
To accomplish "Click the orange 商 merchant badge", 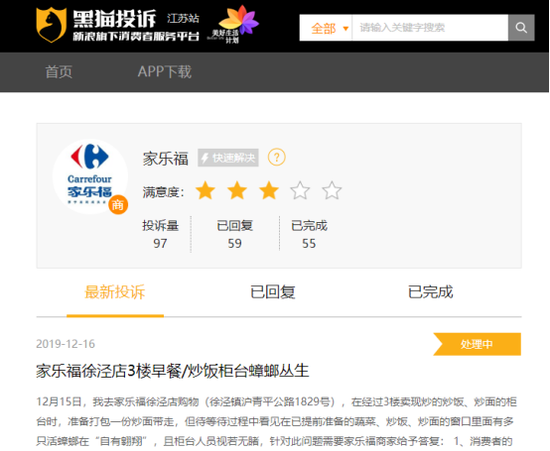I will pos(118,205).
